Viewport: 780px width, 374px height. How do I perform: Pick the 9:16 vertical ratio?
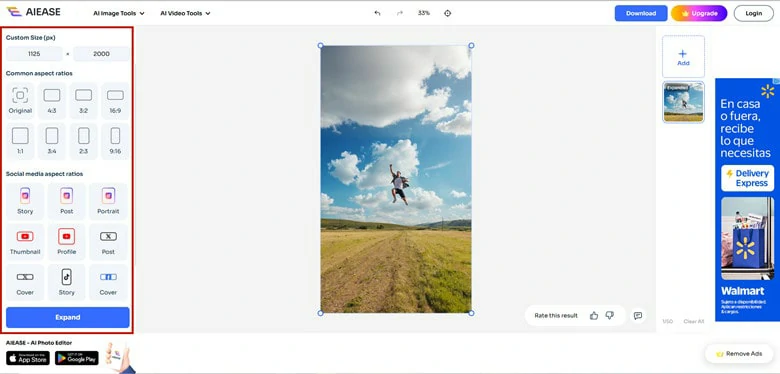pos(115,142)
